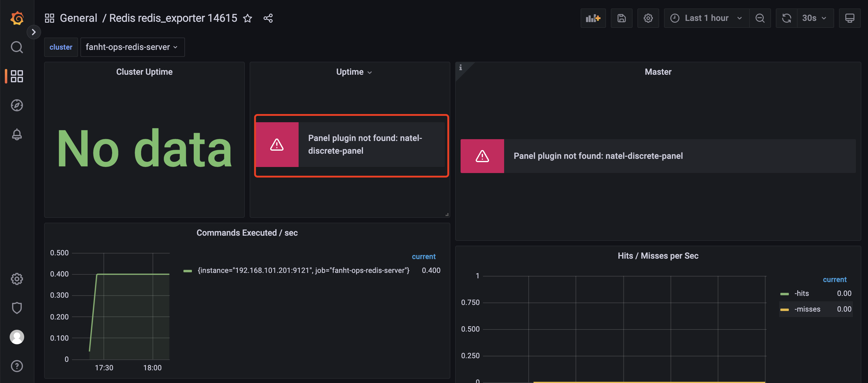Open the Dashboards icon in the sidebar
The height and width of the screenshot is (383, 868).
(x=17, y=76)
